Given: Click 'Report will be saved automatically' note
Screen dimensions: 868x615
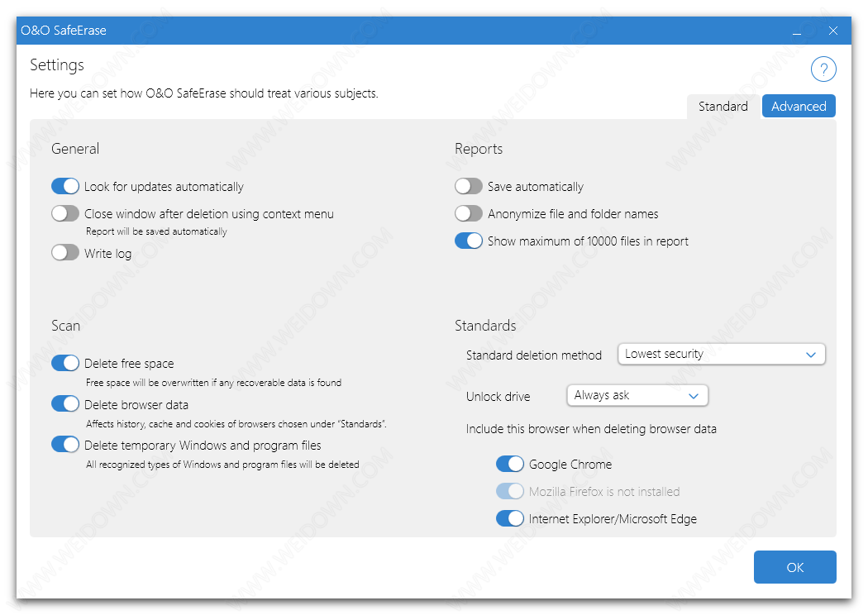Looking at the screenshot, I should pos(157,231).
